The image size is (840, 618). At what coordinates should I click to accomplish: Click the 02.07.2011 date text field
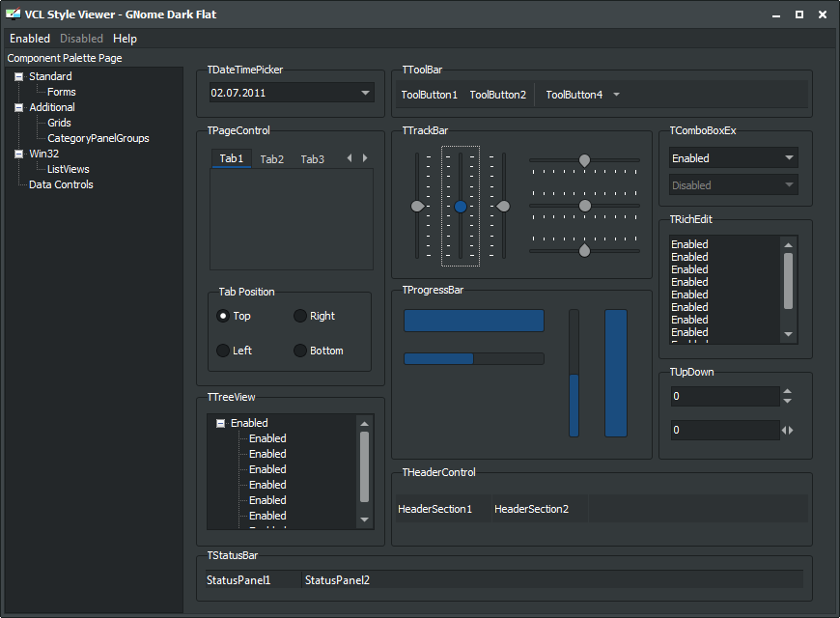(x=284, y=93)
